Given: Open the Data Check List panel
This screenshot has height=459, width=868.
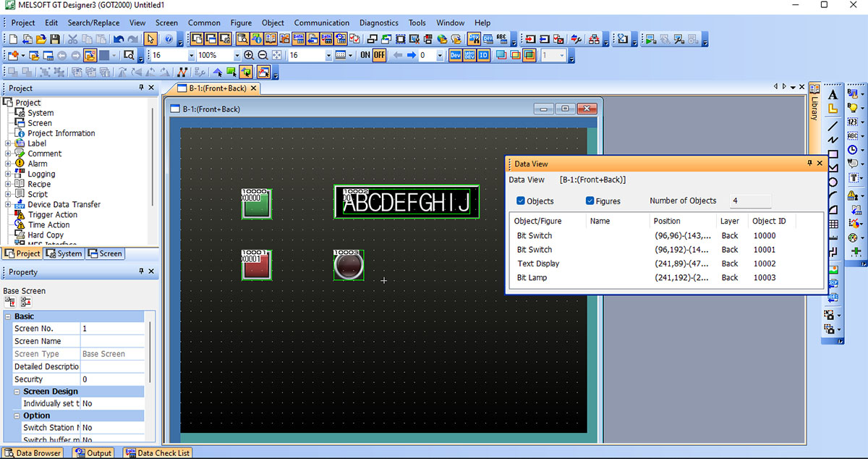Looking at the screenshot, I should (x=158, y=453).
